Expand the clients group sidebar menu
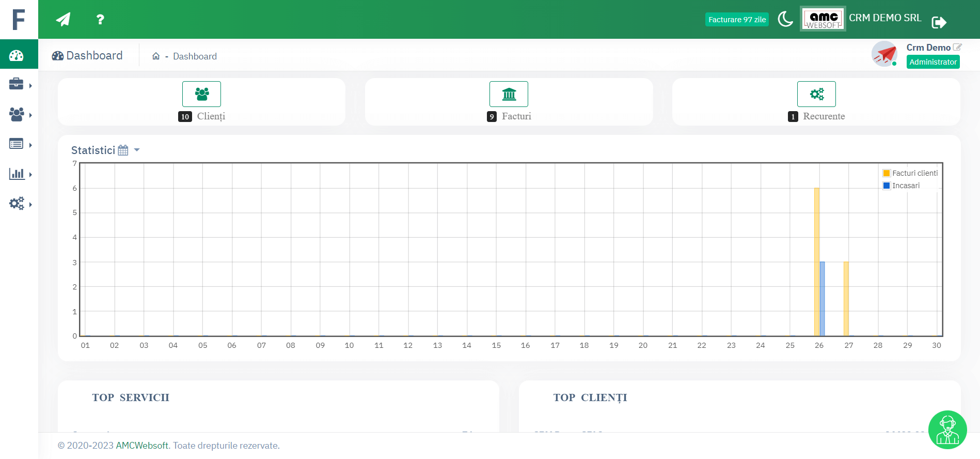The height and width of the screenshot is (459, 980). [19, 114]
